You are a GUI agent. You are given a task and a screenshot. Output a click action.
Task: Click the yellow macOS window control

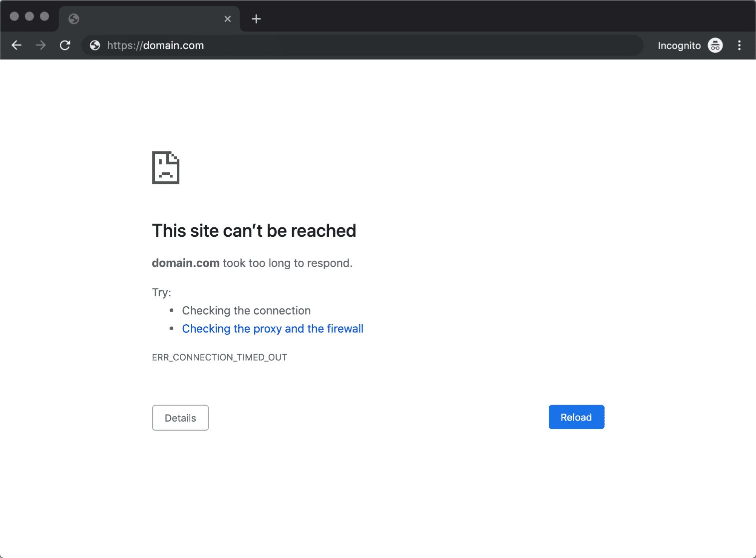(30, 16)
